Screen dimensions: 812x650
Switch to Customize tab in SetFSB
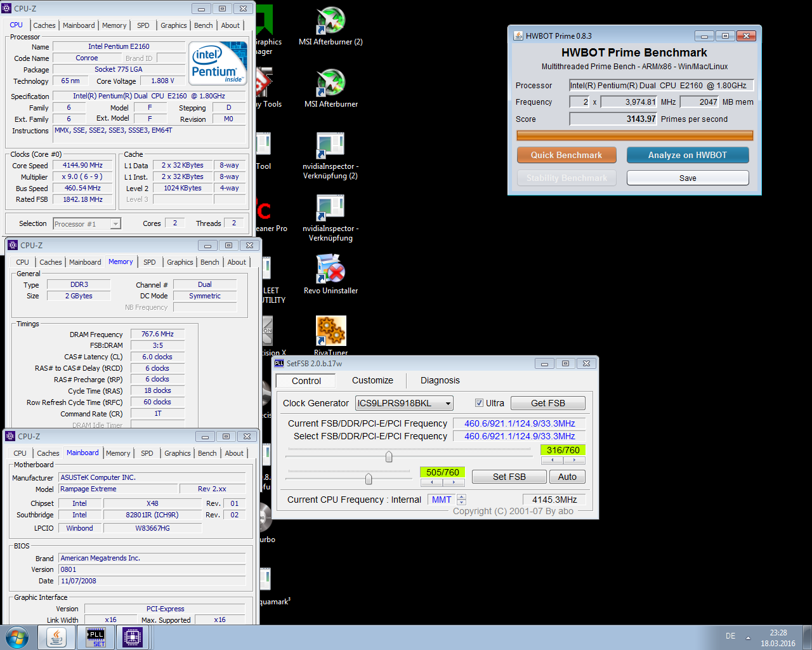click(x=372, y=380)
